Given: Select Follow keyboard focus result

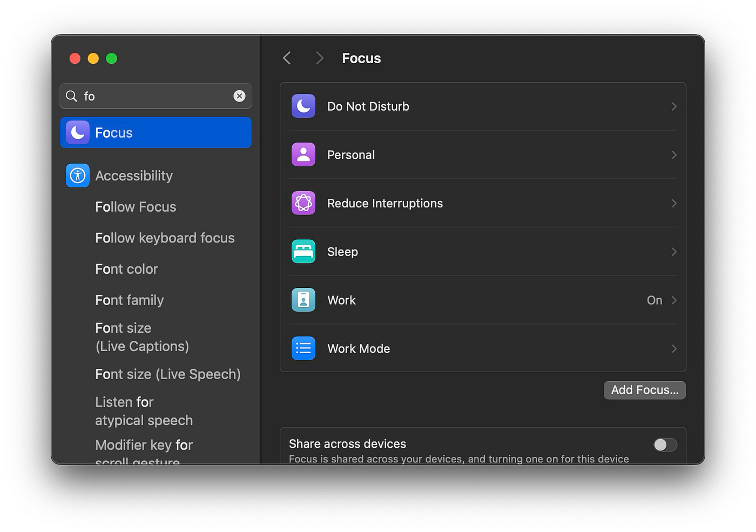Looking at the screenshot, I should (x=165, y=238).
